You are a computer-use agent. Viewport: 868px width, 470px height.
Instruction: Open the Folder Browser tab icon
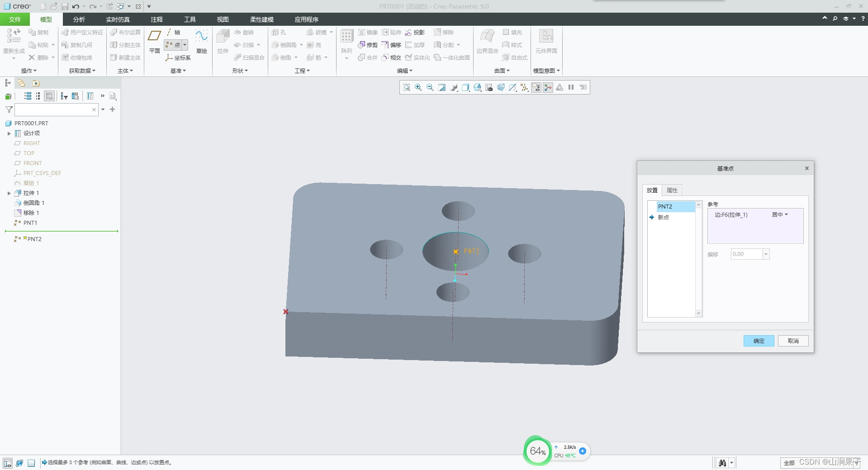point(21,83)
